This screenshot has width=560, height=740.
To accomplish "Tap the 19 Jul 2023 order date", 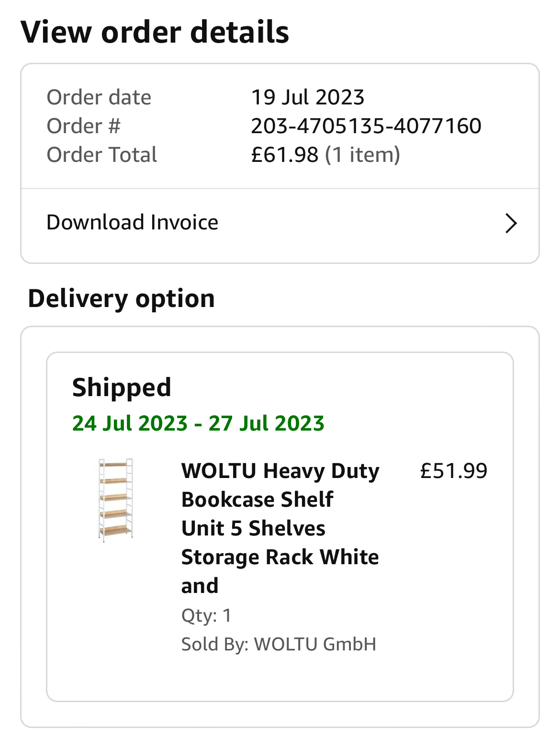I will click(x=308, y=97).
